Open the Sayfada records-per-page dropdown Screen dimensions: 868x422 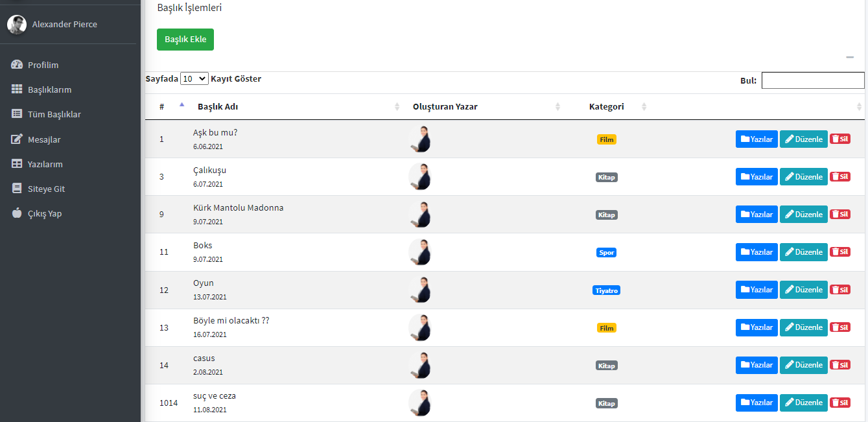pos(194,78)
